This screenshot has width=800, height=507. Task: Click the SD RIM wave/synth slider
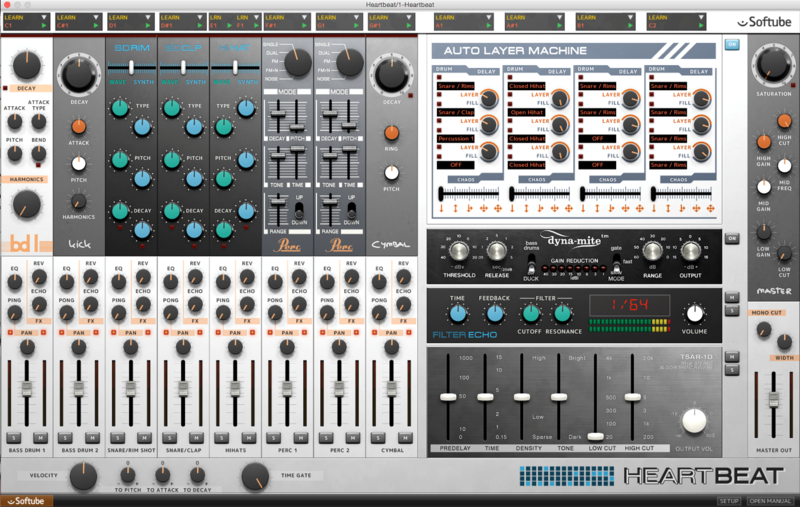pyautogui.click(x=131, y=67)
